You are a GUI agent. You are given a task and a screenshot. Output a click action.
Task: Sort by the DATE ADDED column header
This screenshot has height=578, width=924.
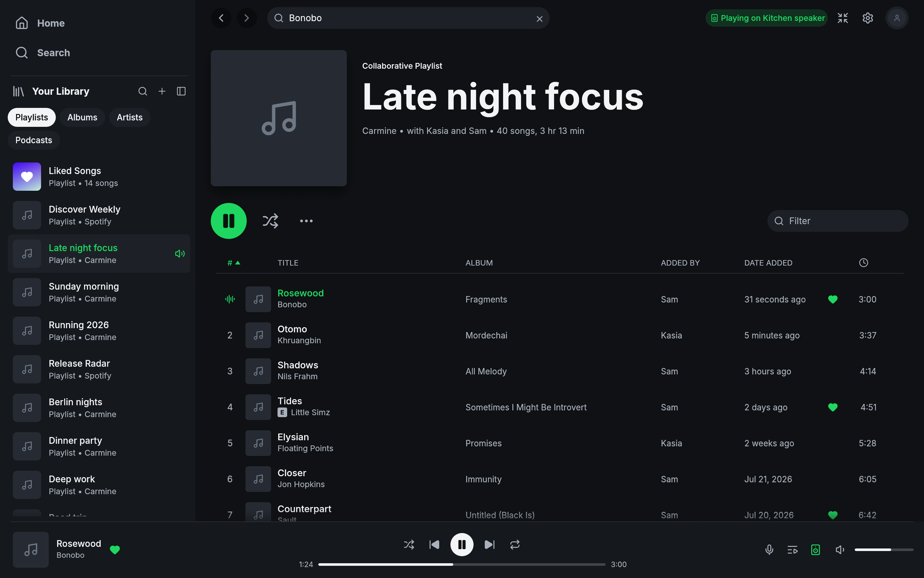click(768, 263)
